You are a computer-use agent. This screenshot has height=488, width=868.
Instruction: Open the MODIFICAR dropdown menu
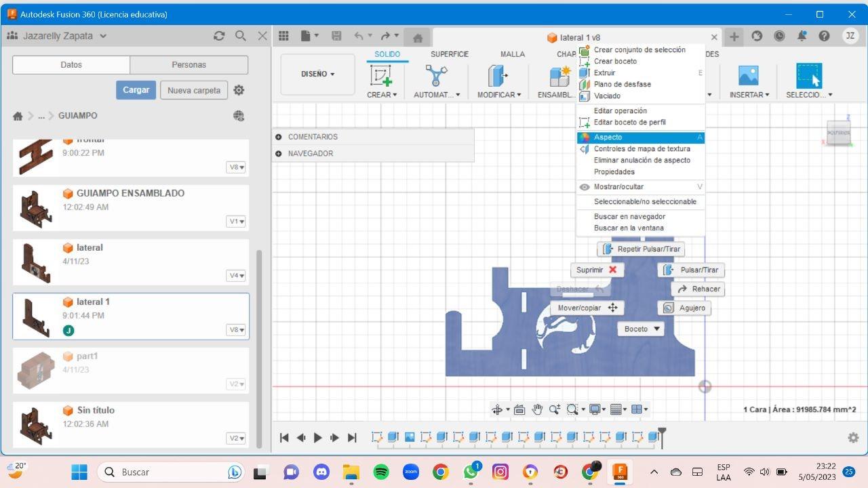(499, 95)
